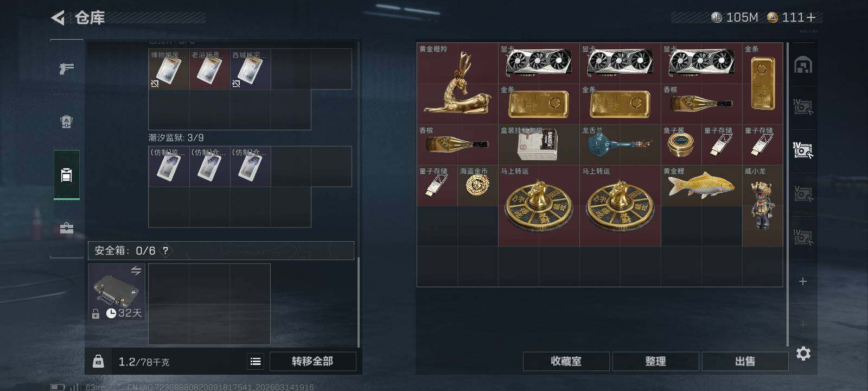868x391 pixels.
Task: Click the 整理 sort button
Action: (655, 361)
